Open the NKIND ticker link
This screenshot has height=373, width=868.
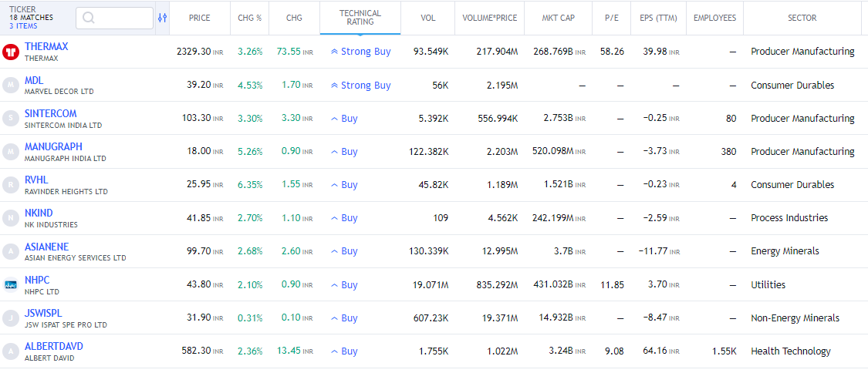39,213
